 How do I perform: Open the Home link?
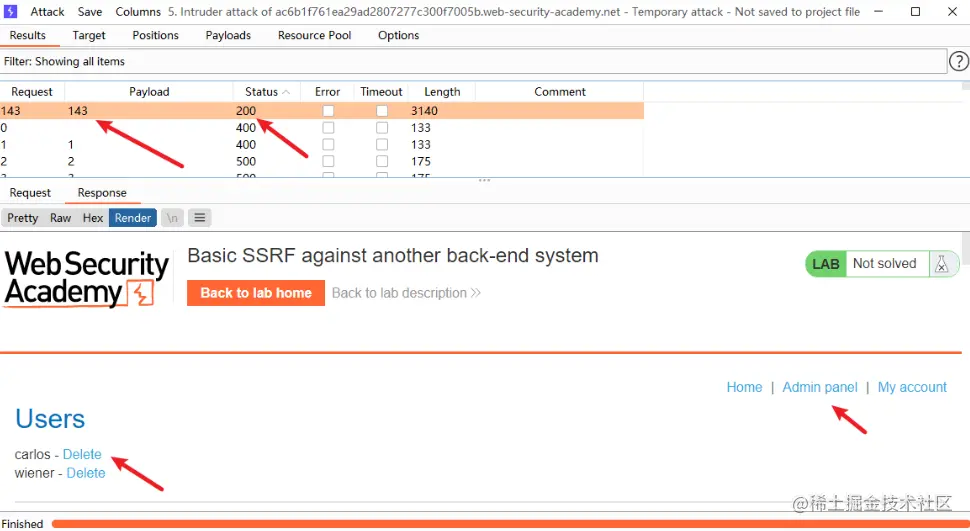744,387
